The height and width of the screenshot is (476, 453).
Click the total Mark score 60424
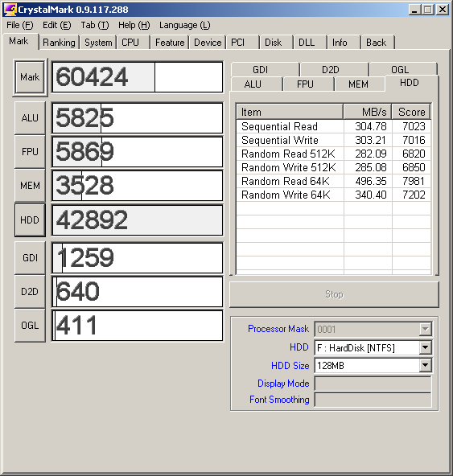tap(92, 77)
